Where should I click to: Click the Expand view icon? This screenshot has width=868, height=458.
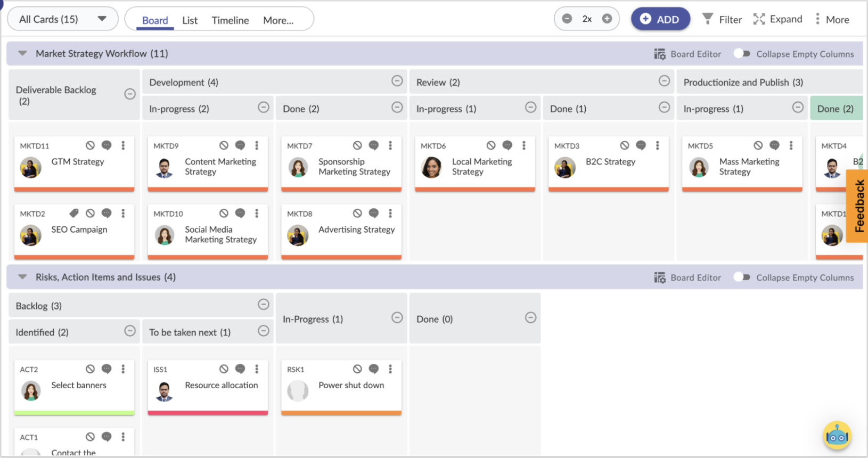[759, 19]
